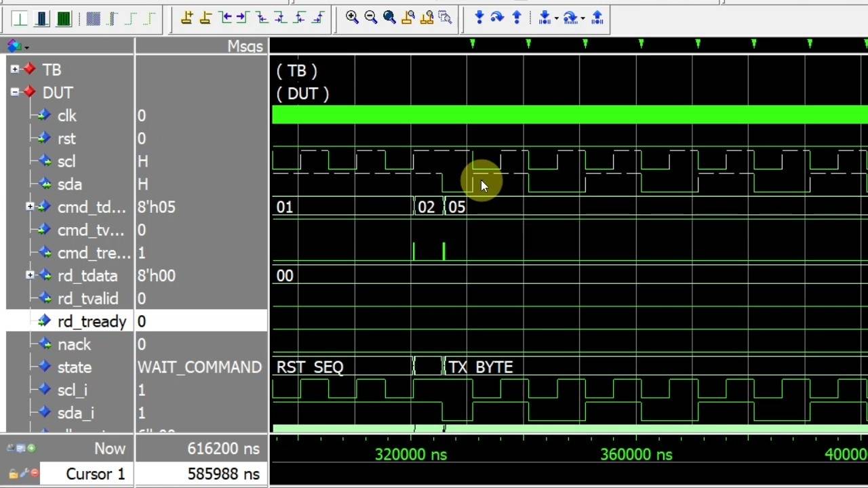Select expanded time deltas mode icon

tap(41, 18)
